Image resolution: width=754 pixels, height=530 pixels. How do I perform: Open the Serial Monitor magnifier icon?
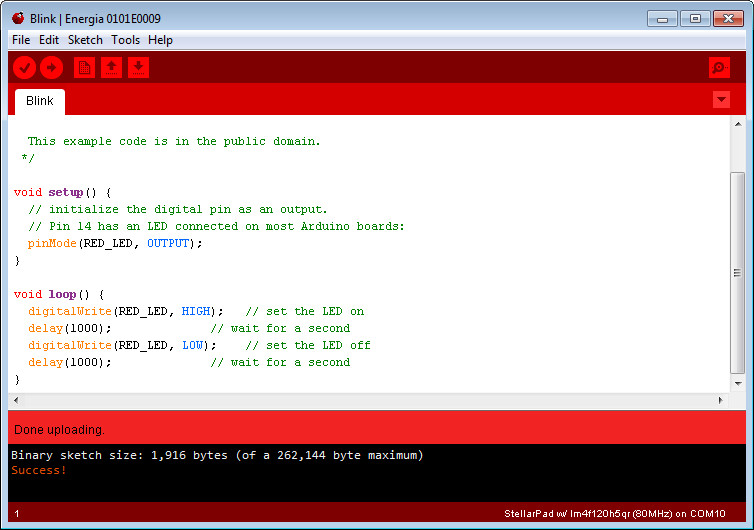pos(719,67)
